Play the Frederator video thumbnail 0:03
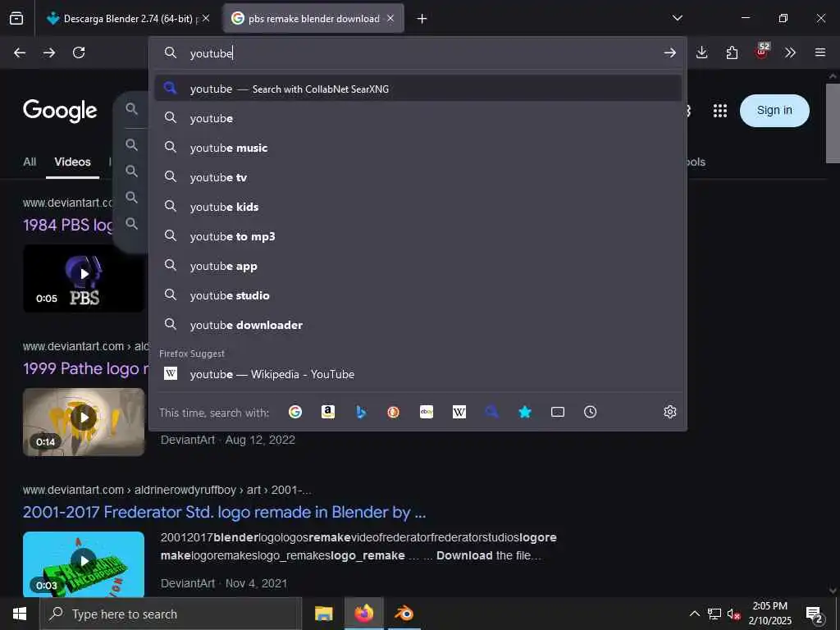 click(x=84, y=564)
